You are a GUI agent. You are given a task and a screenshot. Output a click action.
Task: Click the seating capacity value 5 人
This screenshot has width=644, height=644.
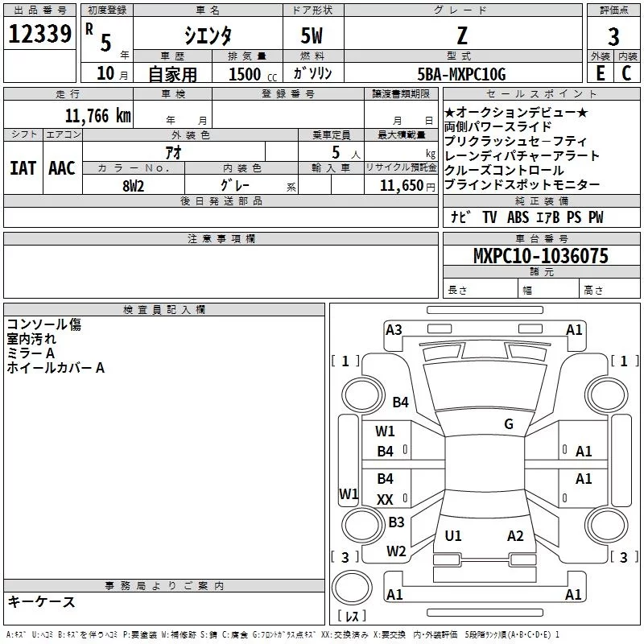point(346,153)
